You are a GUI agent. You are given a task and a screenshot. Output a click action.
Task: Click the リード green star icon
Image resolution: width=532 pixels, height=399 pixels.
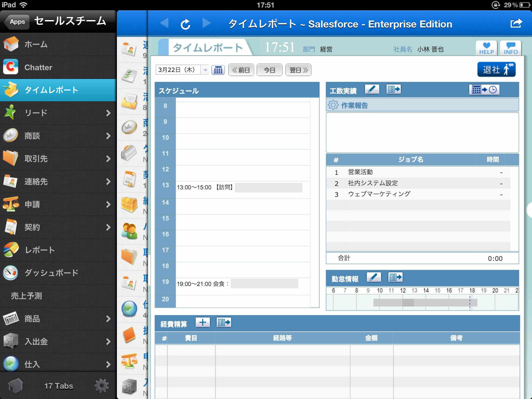[10, 112]
